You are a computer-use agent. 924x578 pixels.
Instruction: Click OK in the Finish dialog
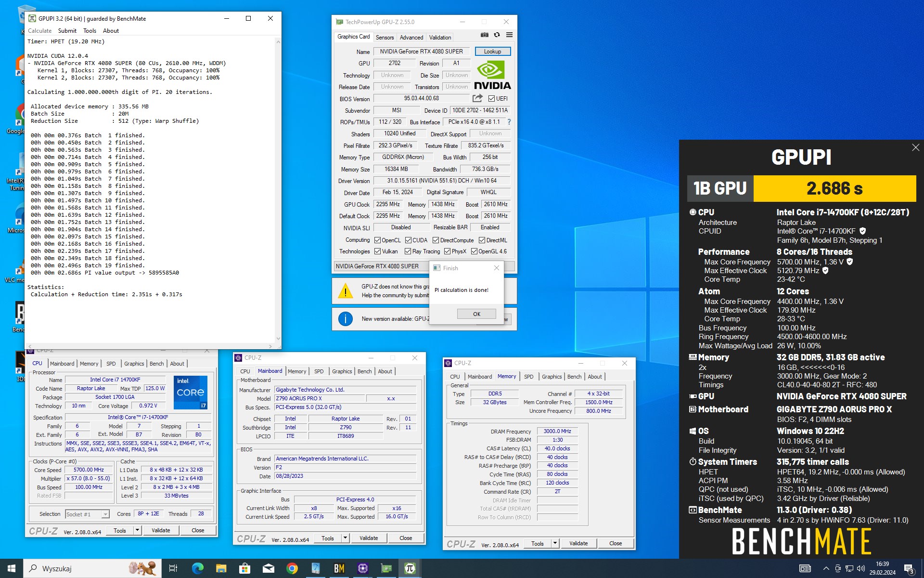(476, 314)
